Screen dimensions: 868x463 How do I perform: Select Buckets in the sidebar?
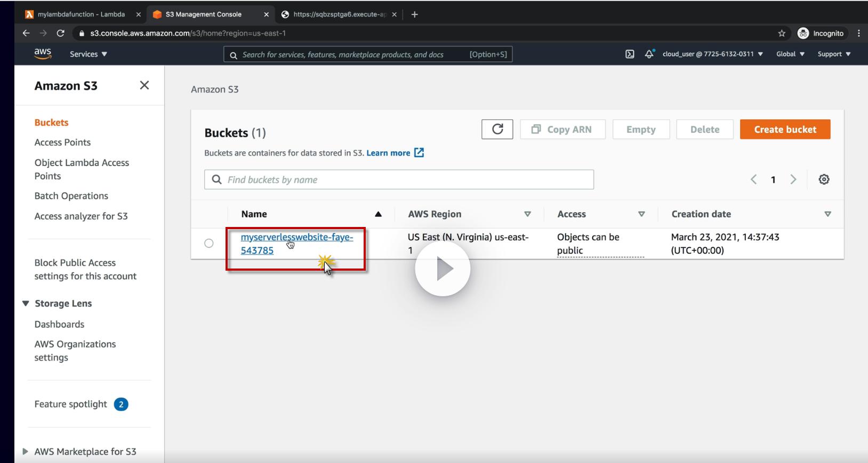pyautogui.click(x=51, y=123)
